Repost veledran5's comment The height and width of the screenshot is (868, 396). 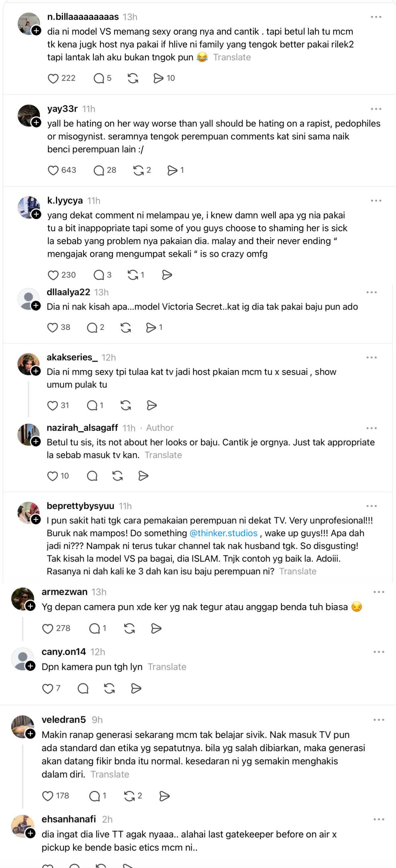129,796
